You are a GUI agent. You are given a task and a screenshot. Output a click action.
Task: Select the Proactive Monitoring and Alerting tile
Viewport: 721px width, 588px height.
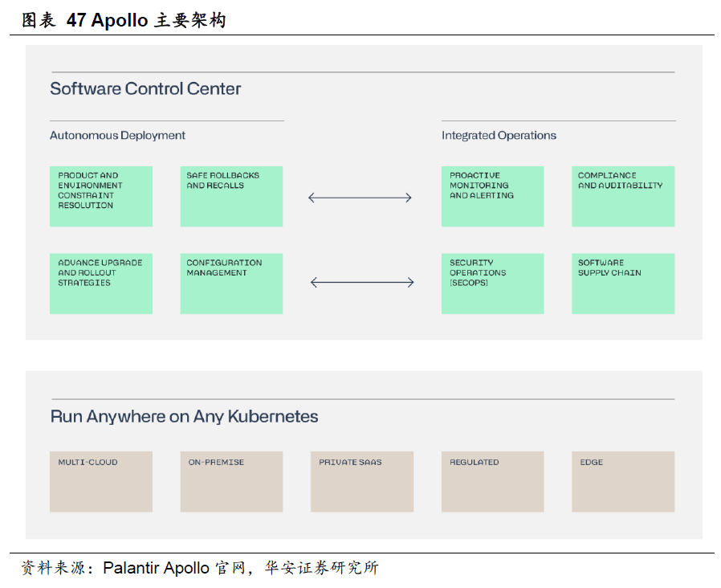click(492, 196)
